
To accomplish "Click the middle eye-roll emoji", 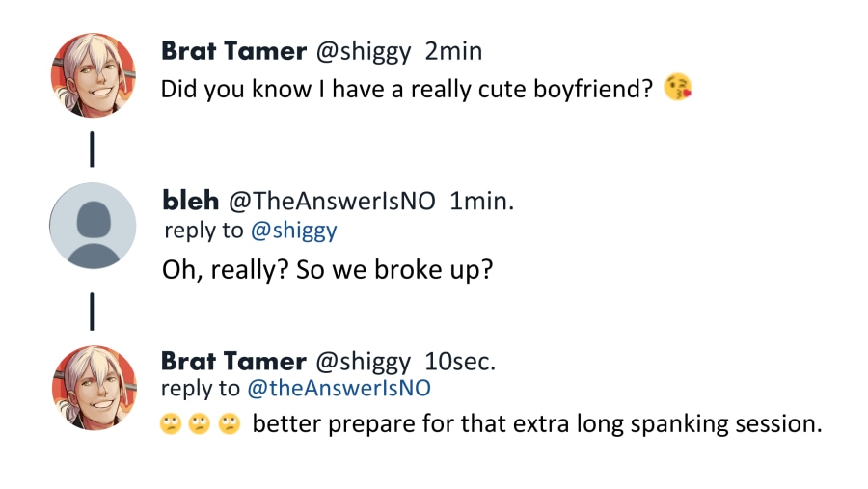I will click(x=200, y=423).
